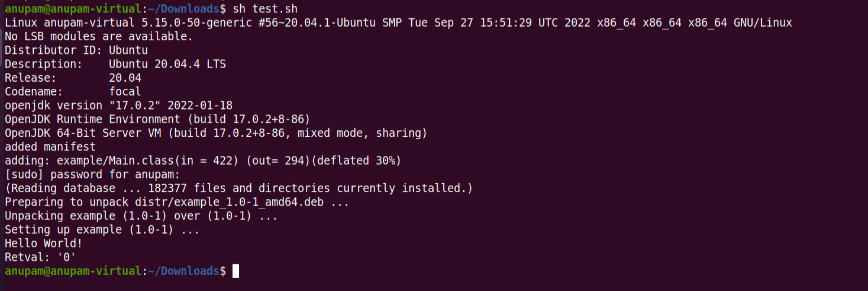Click the 'Unpacking example (1.0-1)' line
This screenshot has width=868, height=291.
tap(141, 216)
